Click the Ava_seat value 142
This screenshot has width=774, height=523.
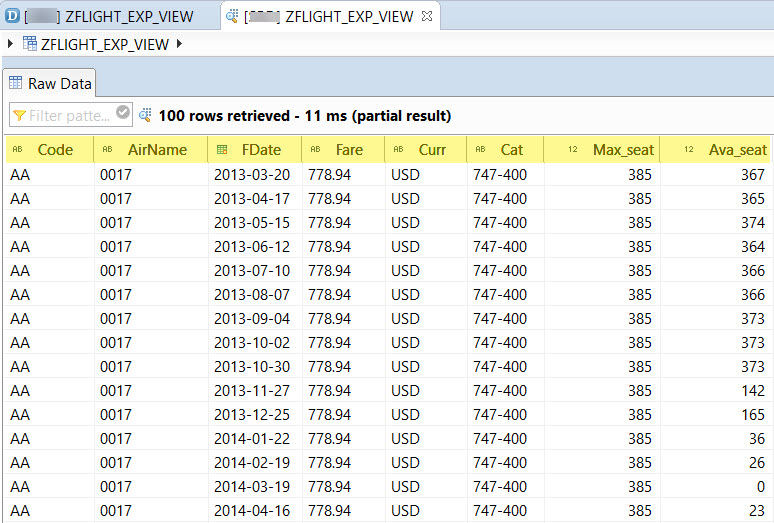point(753,391)
